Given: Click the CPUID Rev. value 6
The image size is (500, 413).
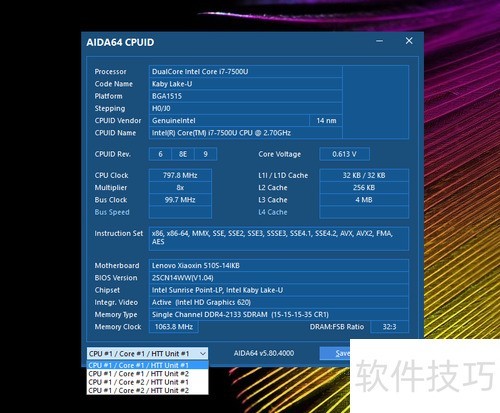Looking at the screenshot, I should pyautogui.click(x=160, y=154).
